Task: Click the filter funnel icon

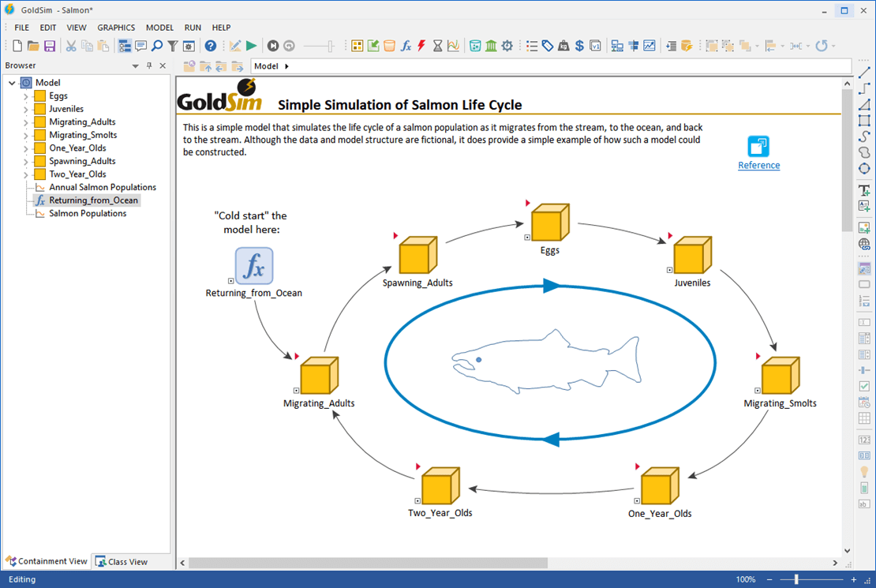Action: tap(173, 46)
